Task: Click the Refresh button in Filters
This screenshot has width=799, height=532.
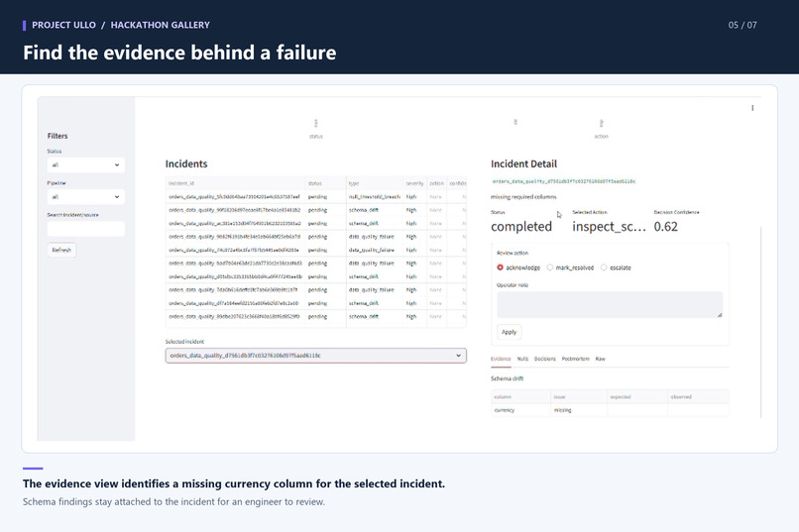Action: (61, 250)
